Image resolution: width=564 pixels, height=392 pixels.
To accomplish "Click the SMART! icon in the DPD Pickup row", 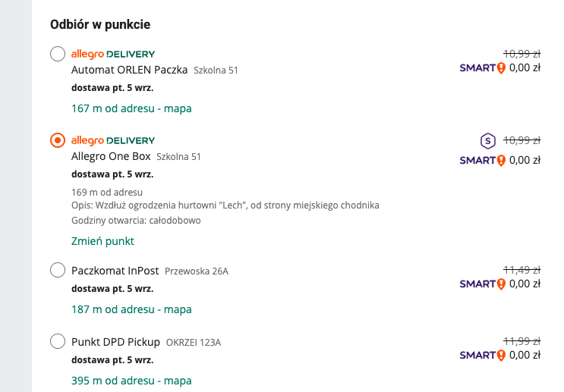I will click(x=482, y=355).
